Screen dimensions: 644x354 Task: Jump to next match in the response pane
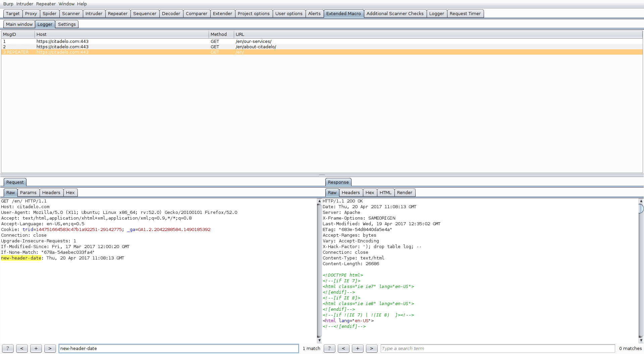point(371,348)
